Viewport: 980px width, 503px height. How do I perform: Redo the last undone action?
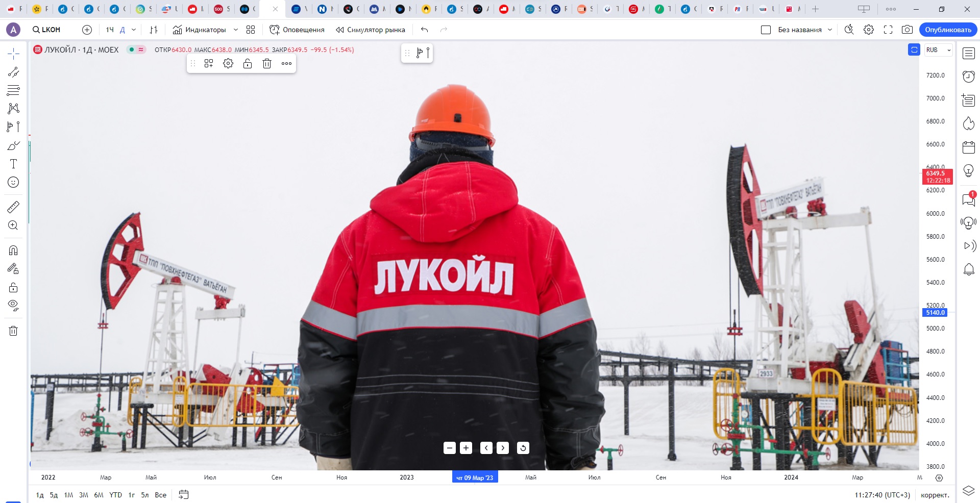coord(444,30)
